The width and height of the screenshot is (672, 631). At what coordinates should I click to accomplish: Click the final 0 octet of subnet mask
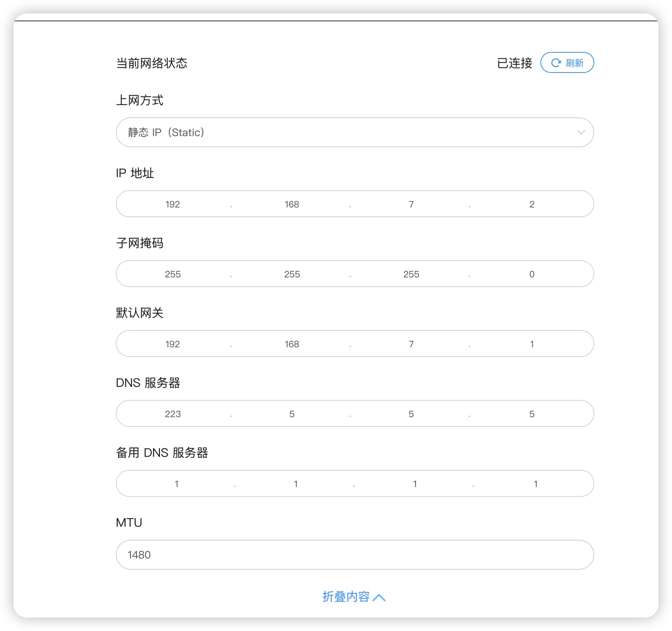(x=532, y=274)
